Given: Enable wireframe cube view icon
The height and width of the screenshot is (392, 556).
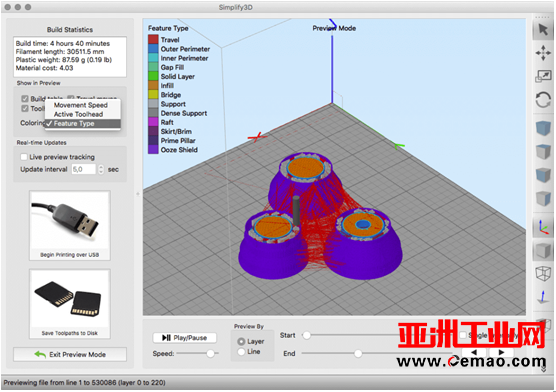Looking at the screenshot, I should [x=543, y=274].
